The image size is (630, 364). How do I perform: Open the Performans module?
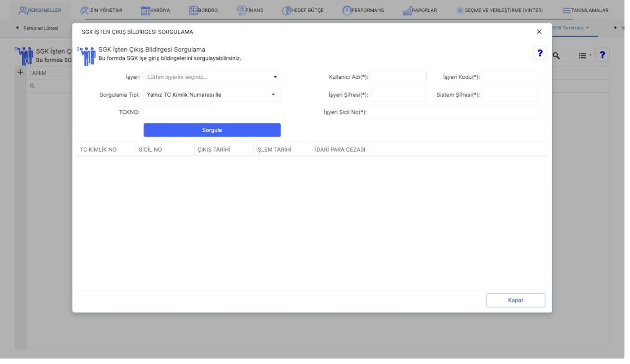[x=363, y=10]
